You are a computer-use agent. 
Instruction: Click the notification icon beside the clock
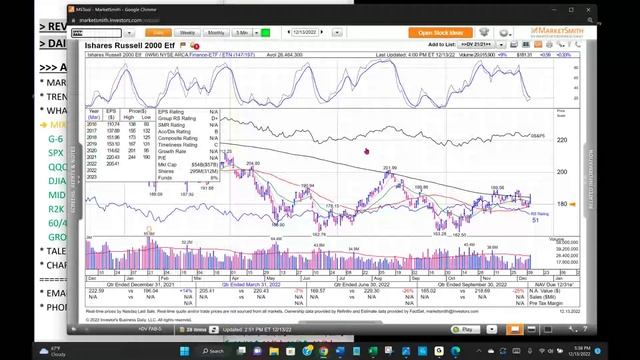click(x=598, y=351)
